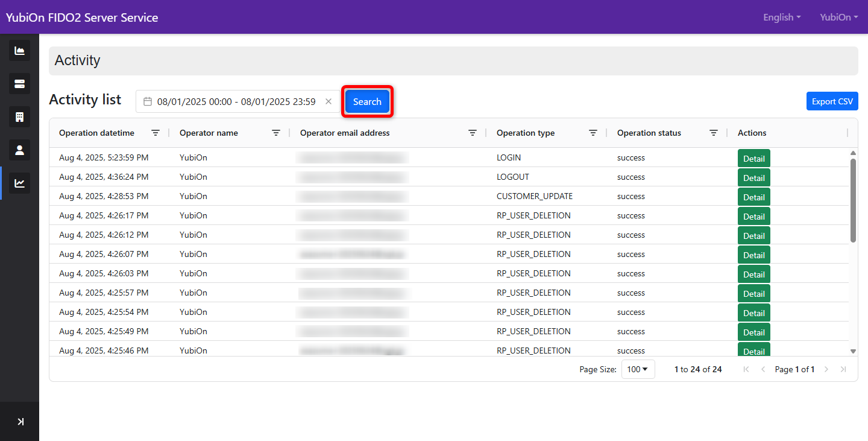Open Detail for the LOGIN row
Image resolution: width=868 pixels, height=441 pixels.
(x=754, y=159)
